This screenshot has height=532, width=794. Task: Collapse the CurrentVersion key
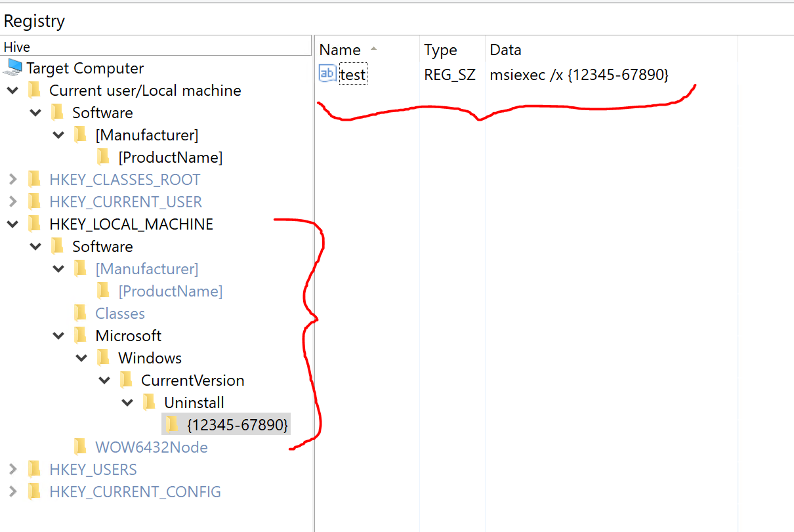tap(104, 380)
